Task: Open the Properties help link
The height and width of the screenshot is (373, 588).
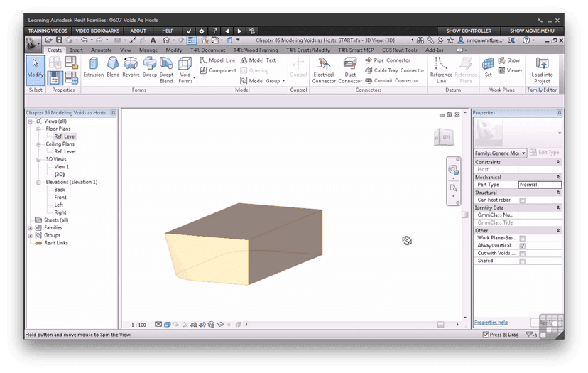Action: pyautogui.click(x=491, y=323)
